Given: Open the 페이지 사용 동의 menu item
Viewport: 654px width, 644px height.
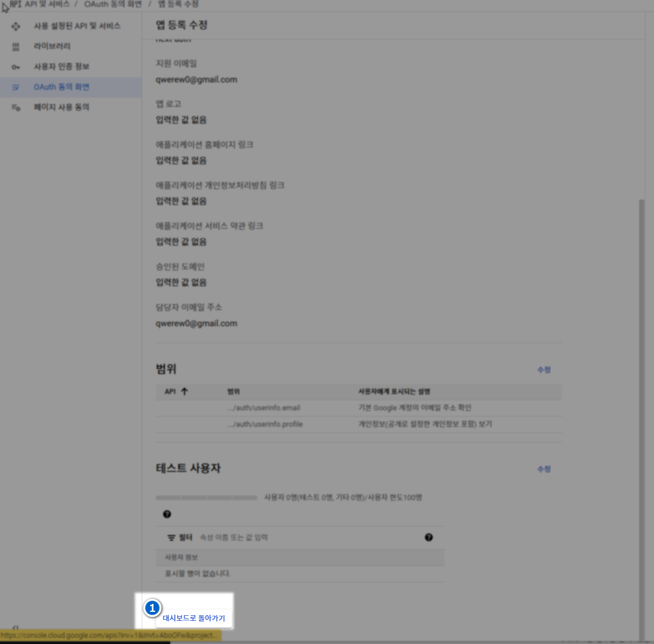Looking at the screenshot, I should coord(62,107).
